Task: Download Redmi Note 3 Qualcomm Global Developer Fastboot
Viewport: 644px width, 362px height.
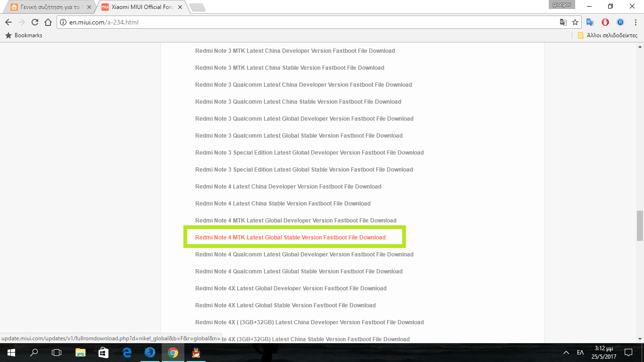Action: [304, 119]
